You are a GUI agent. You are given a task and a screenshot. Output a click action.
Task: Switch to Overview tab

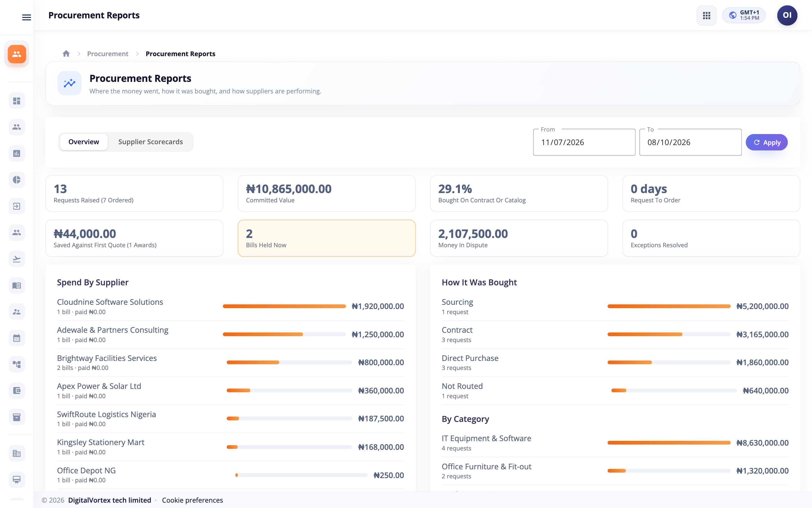tap(84, 142)
